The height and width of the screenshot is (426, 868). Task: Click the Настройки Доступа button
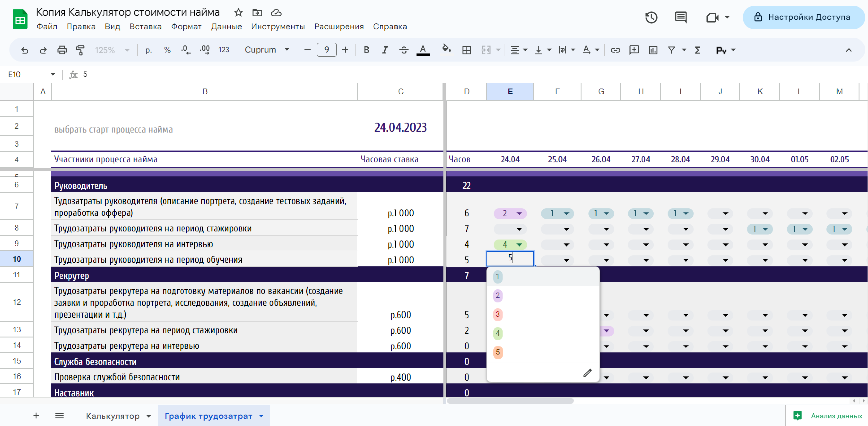pyautogui.click(x=803, y=17)
